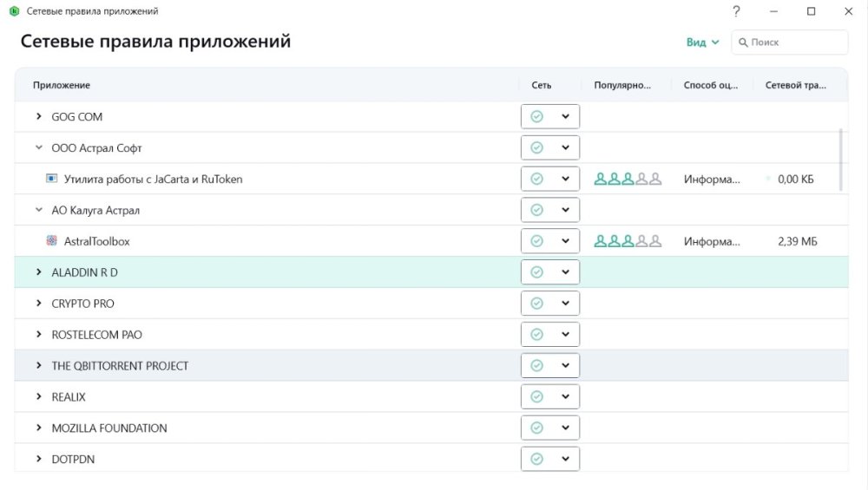This screenshot has width=868, height=490.
Task: Open network rule dropdown for GOG COM
Action: pyautogui.click(x=565, y=116)
